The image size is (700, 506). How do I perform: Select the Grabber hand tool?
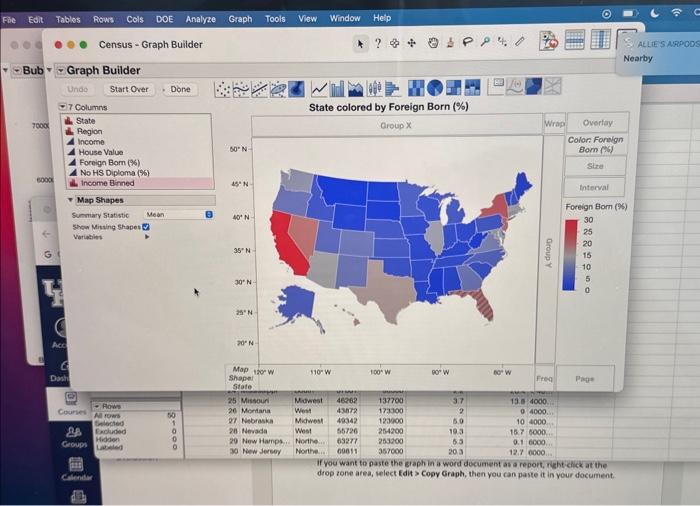(432, 43)
